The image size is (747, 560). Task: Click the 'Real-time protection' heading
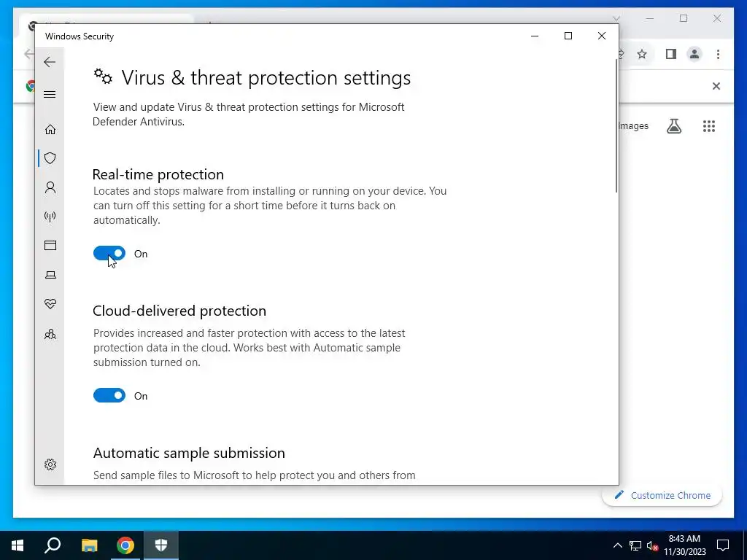pyautogui.click(x=158, y=174)
